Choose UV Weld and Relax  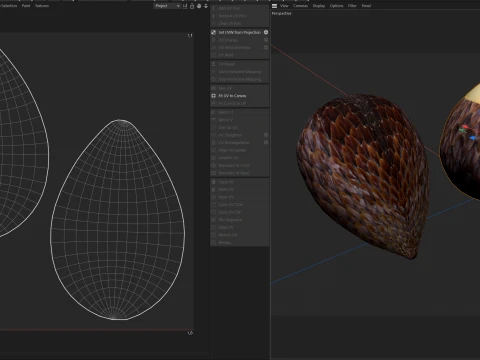click(x=237, y=48)
